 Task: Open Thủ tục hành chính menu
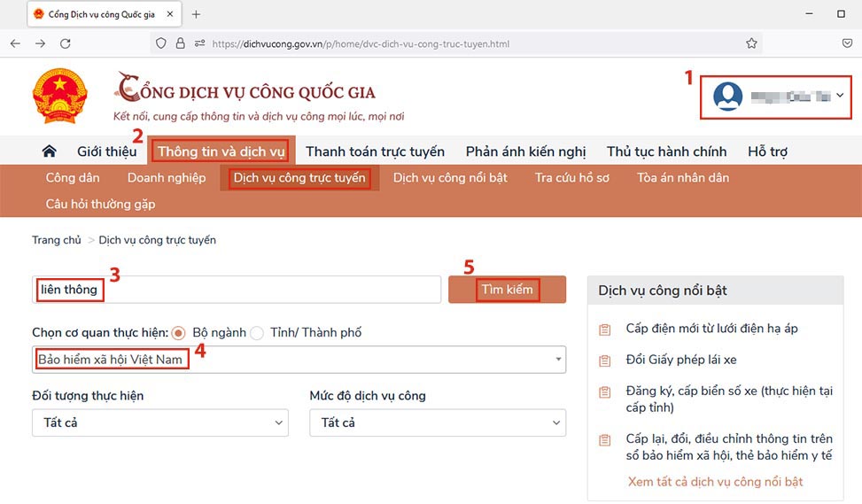pyautogui.click(x=666, y=151)
